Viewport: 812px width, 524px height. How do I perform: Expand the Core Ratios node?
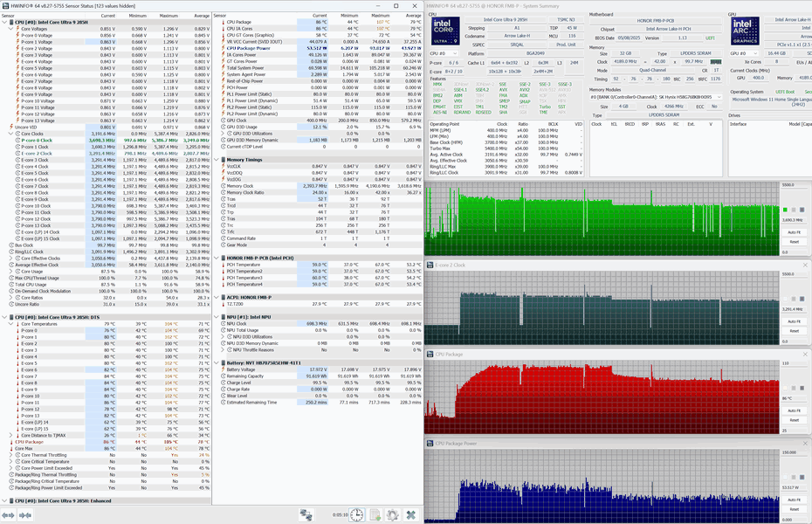point(10,298)
